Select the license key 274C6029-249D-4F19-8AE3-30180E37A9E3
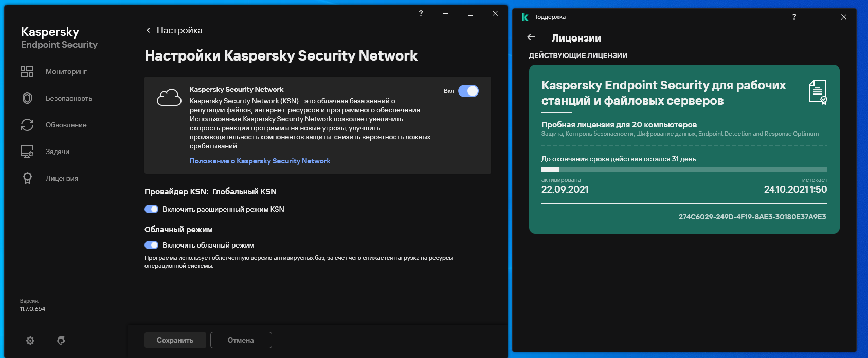868x358 pixels. [752, 217]
